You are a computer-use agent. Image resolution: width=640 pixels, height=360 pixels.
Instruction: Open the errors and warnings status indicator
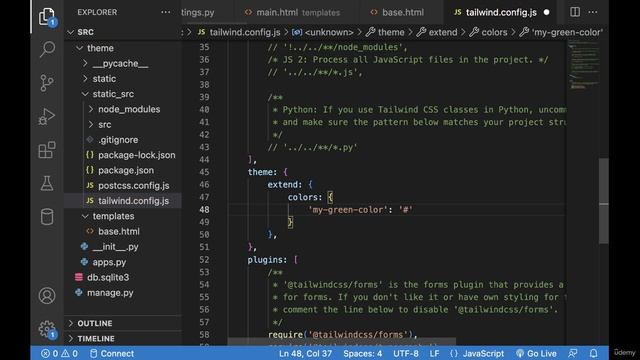(x=59, y=353)
